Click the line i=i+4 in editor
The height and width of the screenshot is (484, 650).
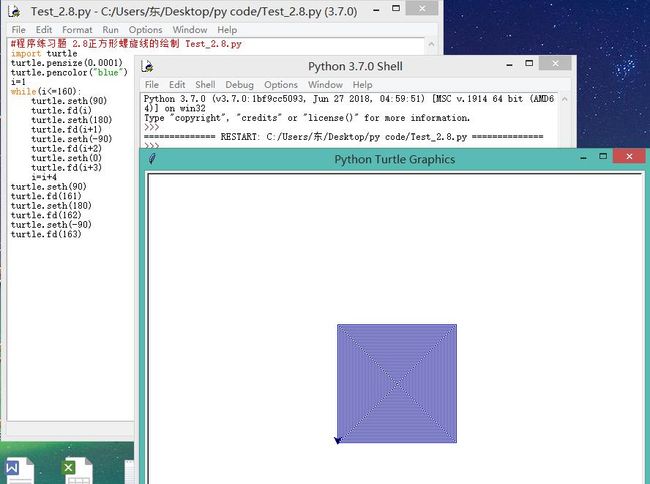point(44,177)
